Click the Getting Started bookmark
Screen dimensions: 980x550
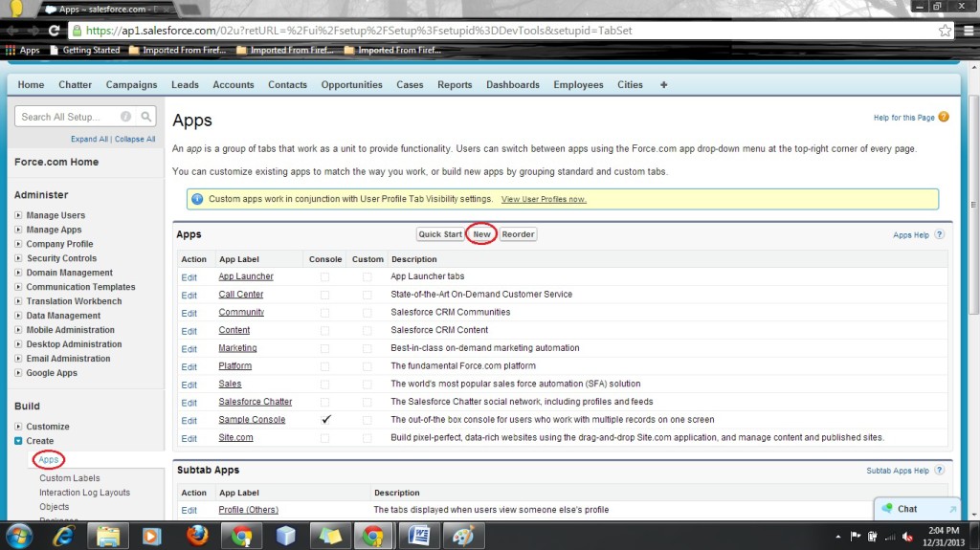click(84, 50)
